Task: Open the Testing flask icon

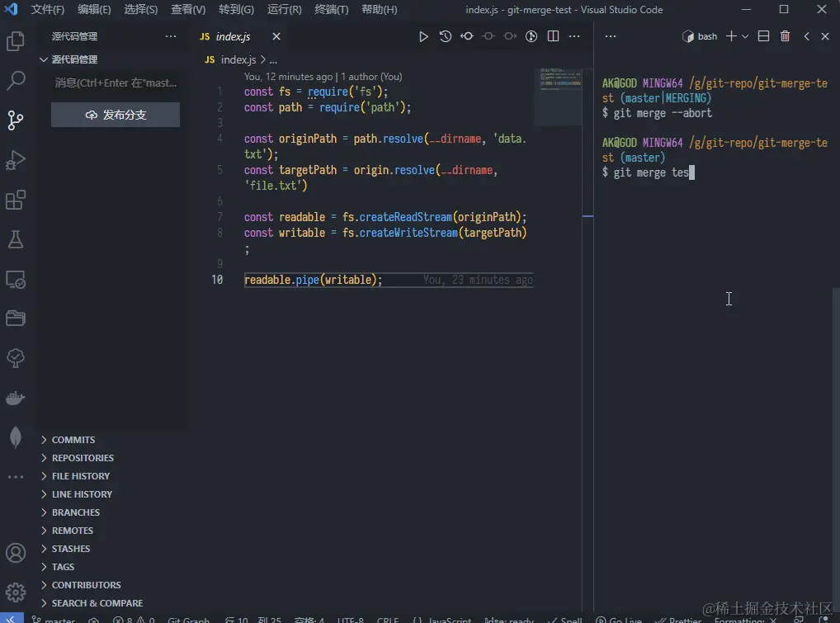Action: point(16,239)
